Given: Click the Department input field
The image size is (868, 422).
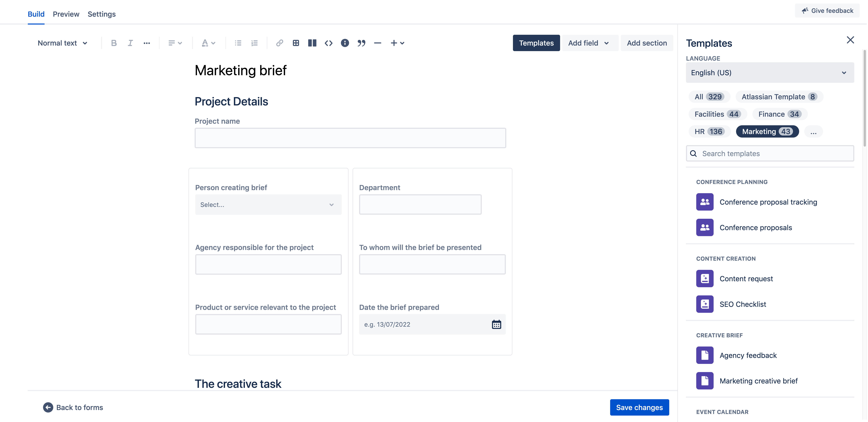Looking at the screenshot, I should tap(420, 205).
